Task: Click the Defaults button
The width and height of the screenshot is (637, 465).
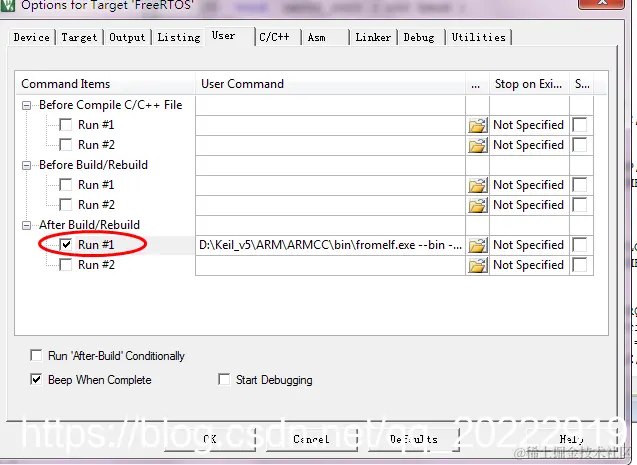Action: click(414, 439)
